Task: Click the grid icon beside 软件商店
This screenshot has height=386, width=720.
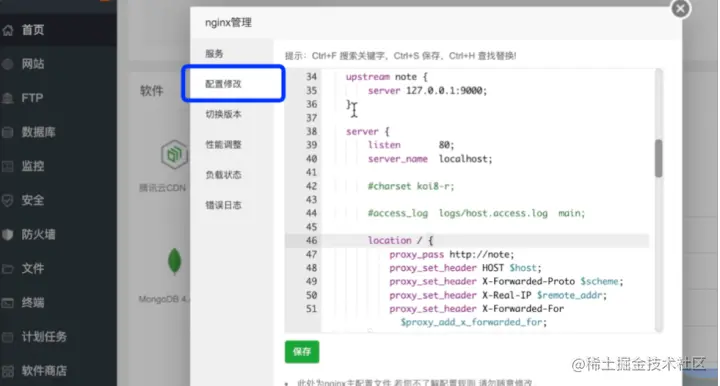Action: pos(7,371)
